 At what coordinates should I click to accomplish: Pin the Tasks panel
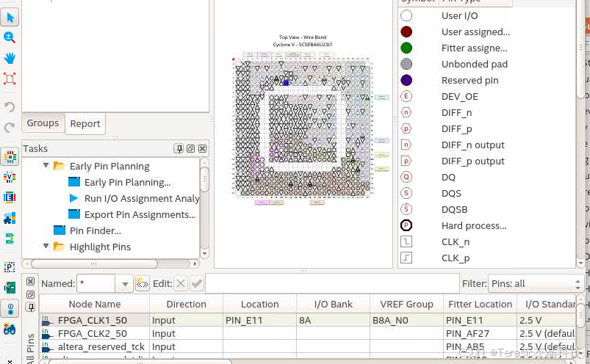pos(179,149)
